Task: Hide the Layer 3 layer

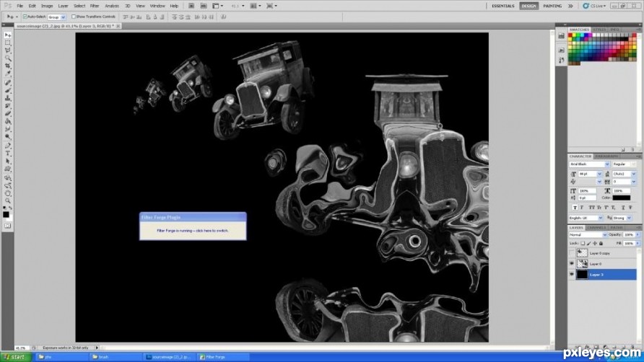Action: (x=572, y=274)
